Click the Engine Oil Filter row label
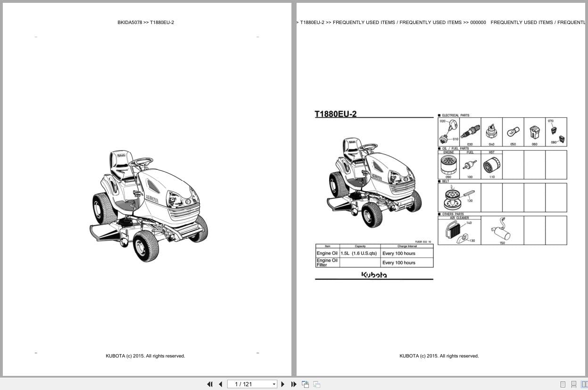588x390 pixels. click(327, 262)
